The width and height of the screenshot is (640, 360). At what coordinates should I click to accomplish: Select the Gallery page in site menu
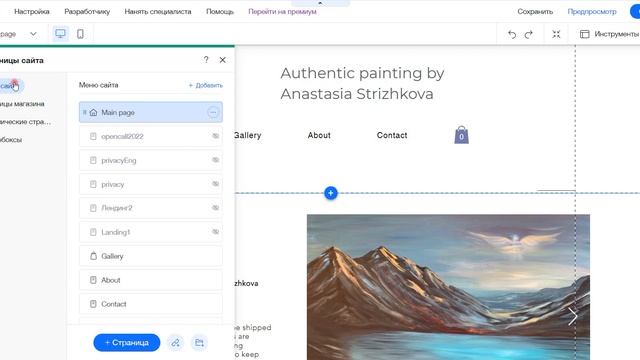tap(151, 256)
